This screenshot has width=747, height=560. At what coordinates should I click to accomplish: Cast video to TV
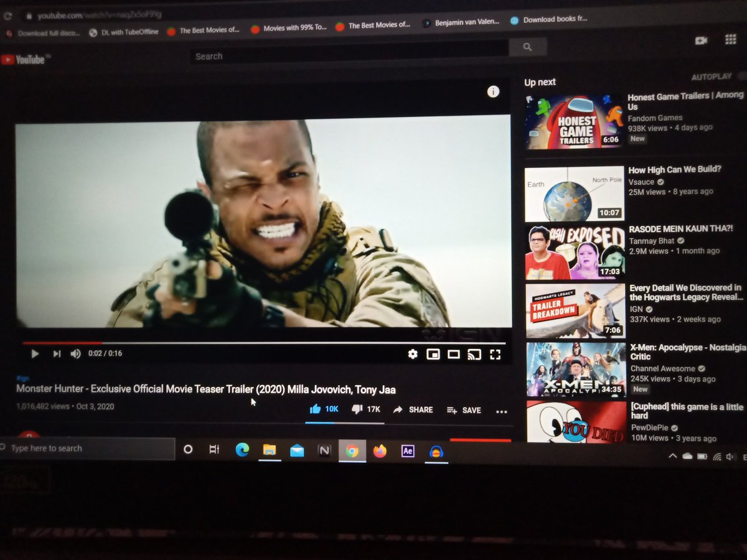pos(474,355)
